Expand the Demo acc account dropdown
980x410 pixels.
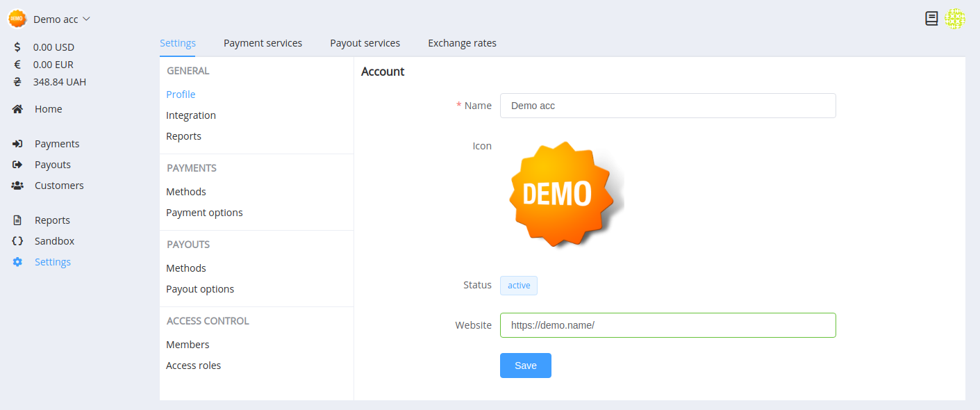(x=49, y=19)
